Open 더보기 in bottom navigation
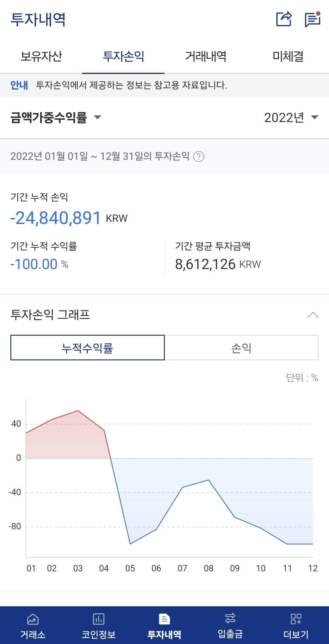329x644 pixels. click(296, 625)
